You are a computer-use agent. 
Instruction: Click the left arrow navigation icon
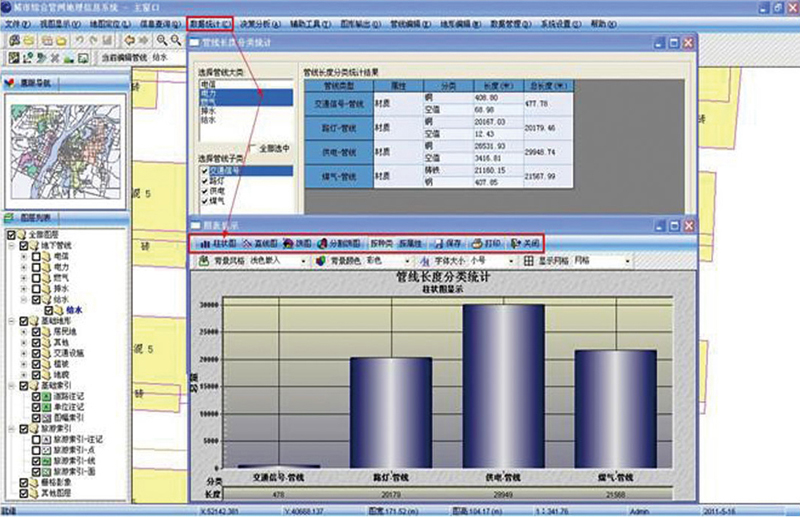click(129, 39)
